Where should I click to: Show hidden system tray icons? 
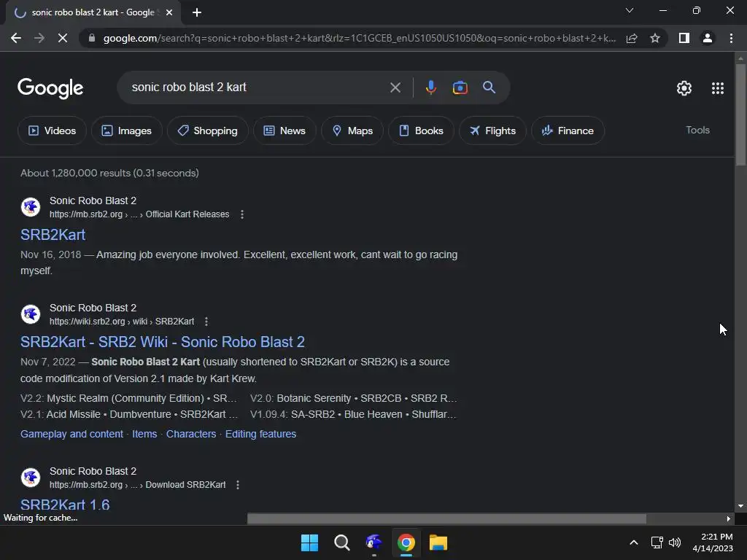point(634,542)
